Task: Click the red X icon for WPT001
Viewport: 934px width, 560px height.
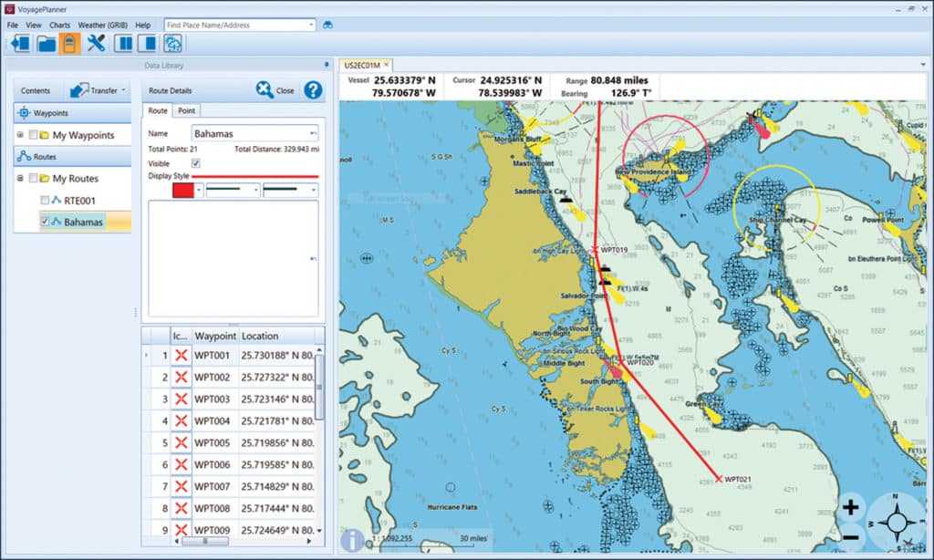Action: (182, 355)
